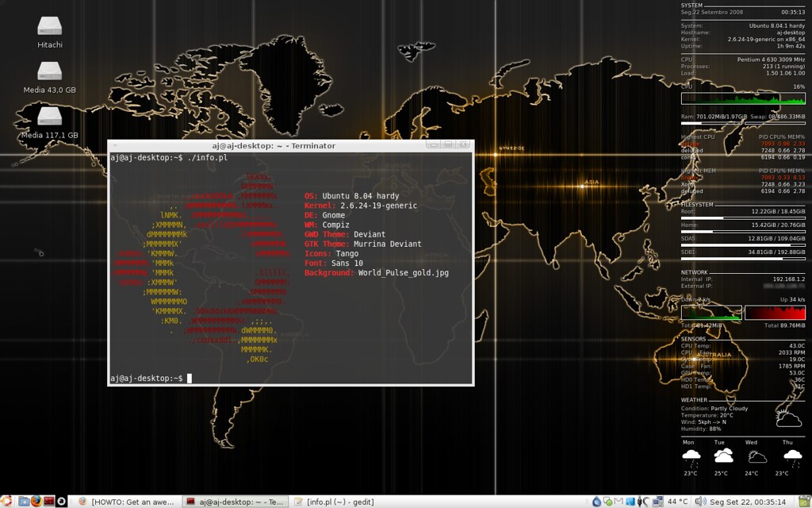This screenshot has width=812, height=508.
Task: Click the Compiz WM value
Action: (335, 225)
